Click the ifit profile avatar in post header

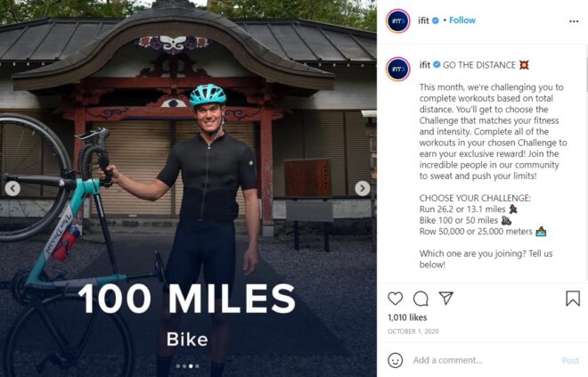click(x=397, y=20)
